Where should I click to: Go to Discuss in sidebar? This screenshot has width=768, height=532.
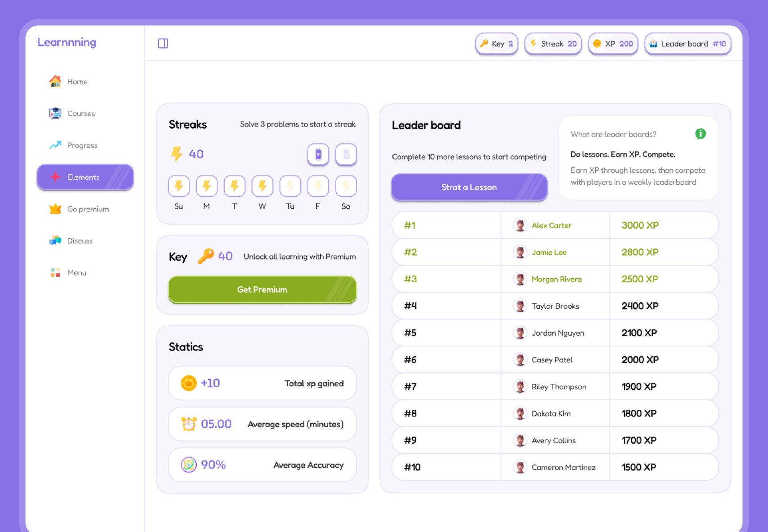(80, 241)
